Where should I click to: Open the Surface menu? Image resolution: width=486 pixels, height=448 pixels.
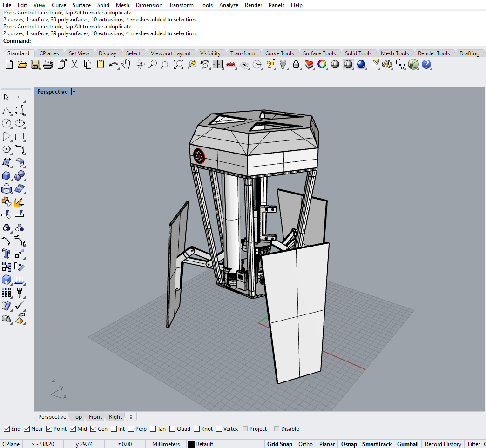(x=81, y=5)
